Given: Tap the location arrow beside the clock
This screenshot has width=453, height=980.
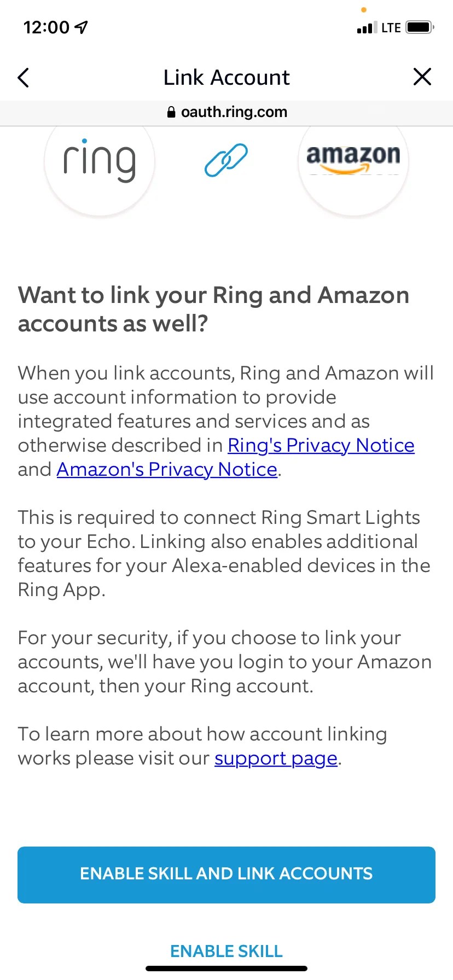Looking at the screenshot, I should coord(80,27).
